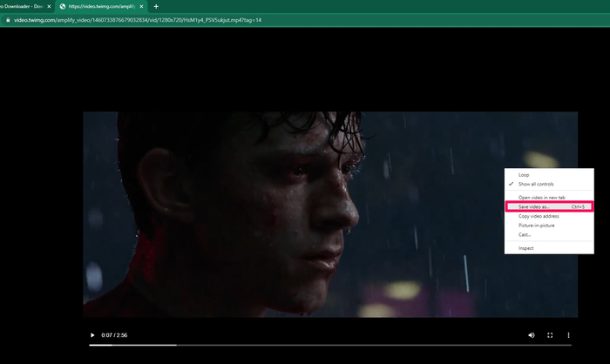Open a new browser tab with plus button
The width and height of the screenshot is (610, 364).
click(156, 7)
